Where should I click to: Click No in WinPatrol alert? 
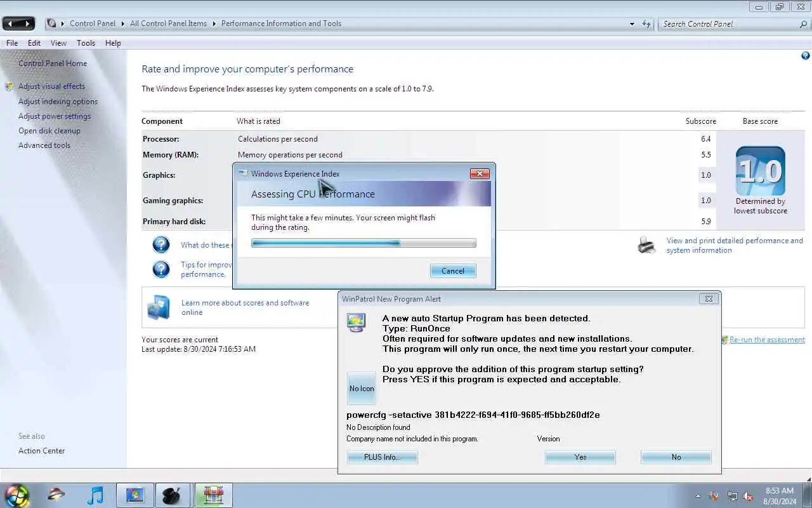pos(676,457)
